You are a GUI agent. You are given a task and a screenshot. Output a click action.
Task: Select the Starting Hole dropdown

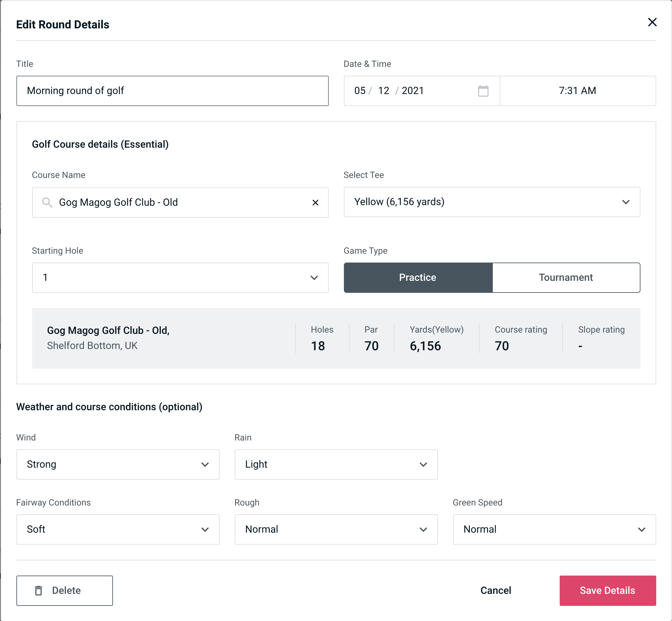click(180, 278)
